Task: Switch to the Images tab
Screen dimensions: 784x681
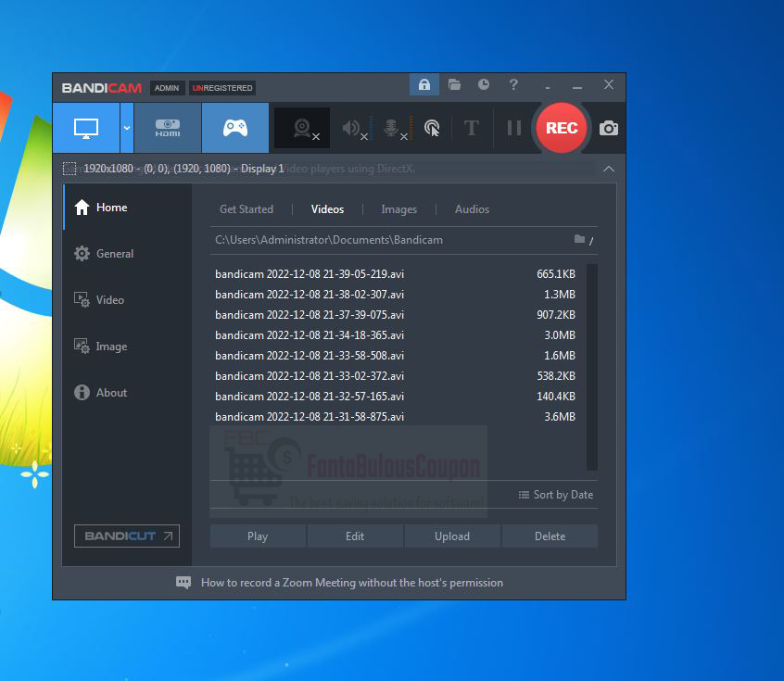Action: (x=399, y=209)
